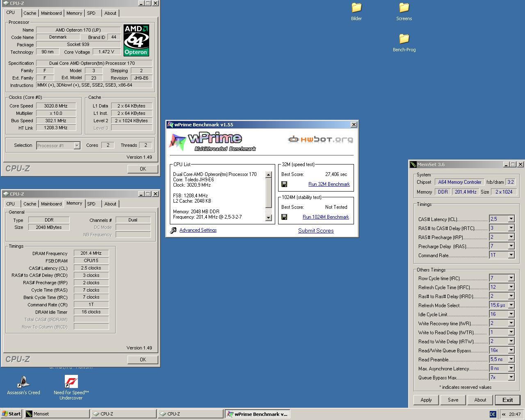Open the Screens desktop folder

pyautogui.click(x=404, y=11)
